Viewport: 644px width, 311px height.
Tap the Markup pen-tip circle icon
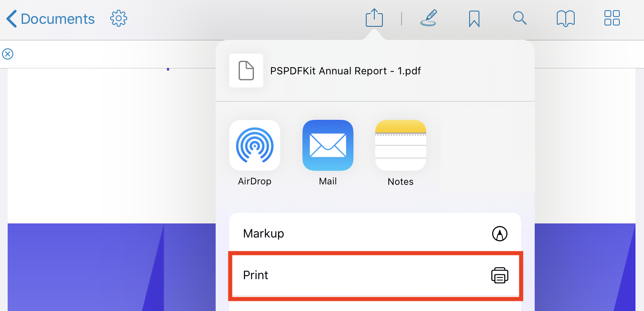[499, 233]
